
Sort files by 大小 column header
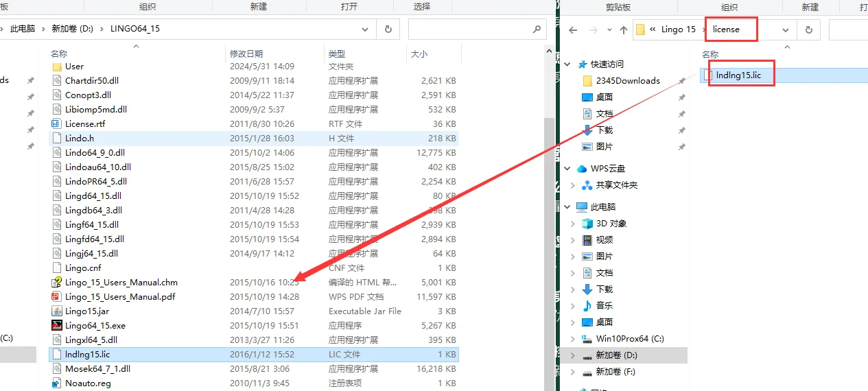(419, 54)
